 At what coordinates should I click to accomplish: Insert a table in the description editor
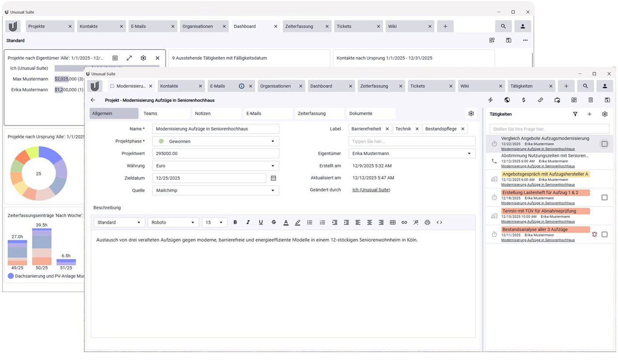392,222
